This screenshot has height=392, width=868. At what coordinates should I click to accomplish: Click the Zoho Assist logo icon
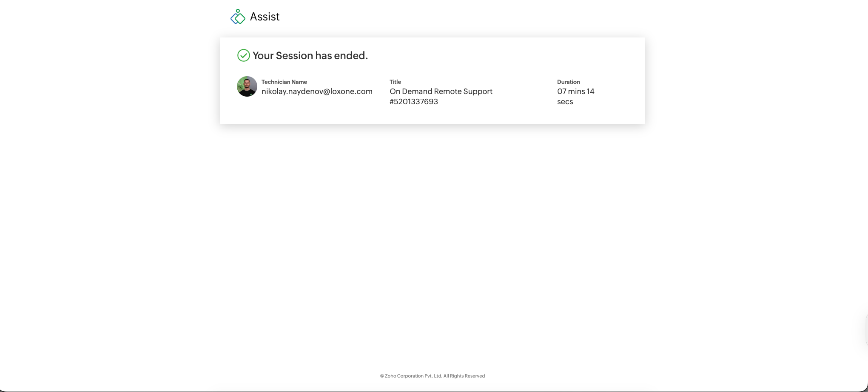[238, 17]
